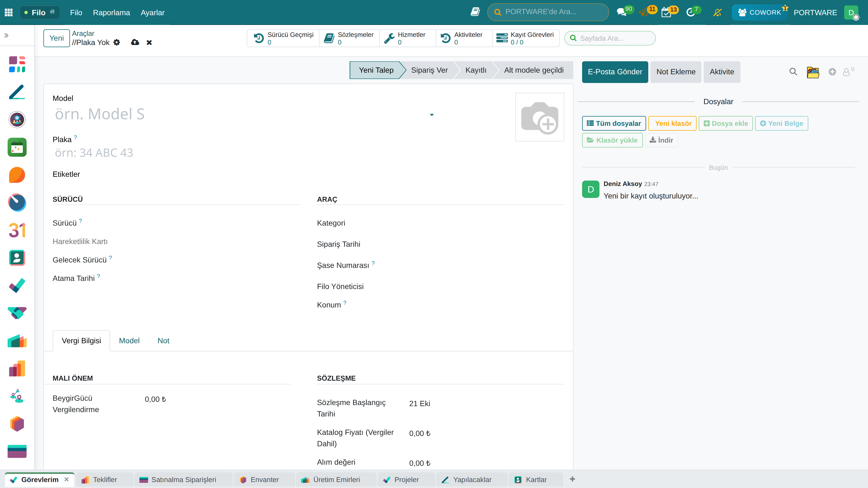This screenshot has height=488, width=868.
Task: Switch to the Model tab
Action: pyautogui.click(x=129, y=341)
